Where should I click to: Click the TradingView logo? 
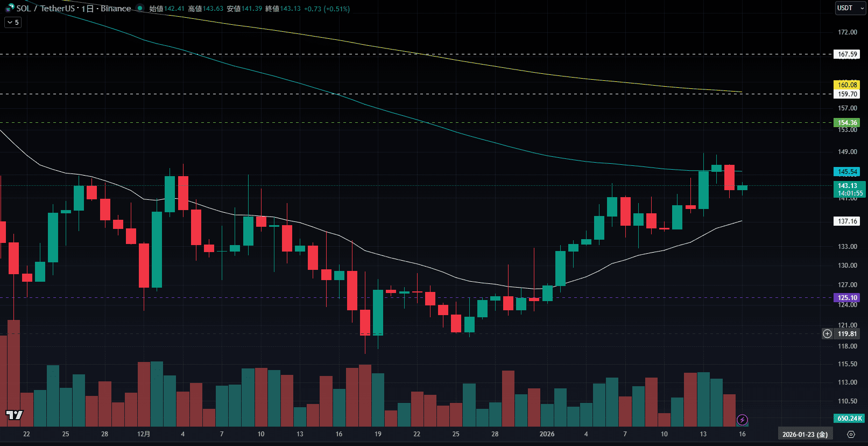[x=15, y=415]
